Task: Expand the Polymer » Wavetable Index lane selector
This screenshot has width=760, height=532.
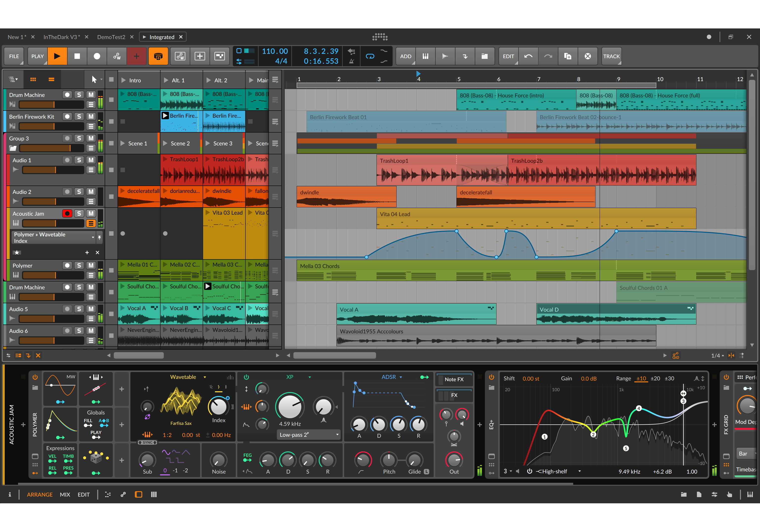Action: click(54, 237)
